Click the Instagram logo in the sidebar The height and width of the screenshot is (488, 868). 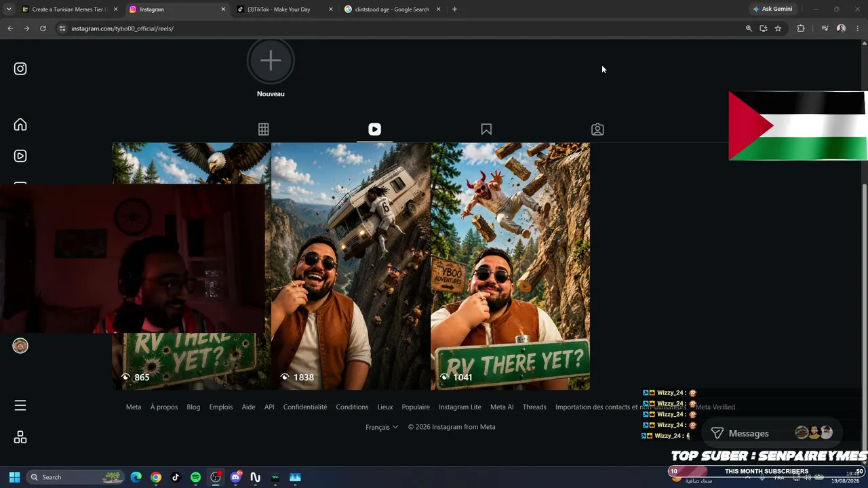[x=20, y=68]
